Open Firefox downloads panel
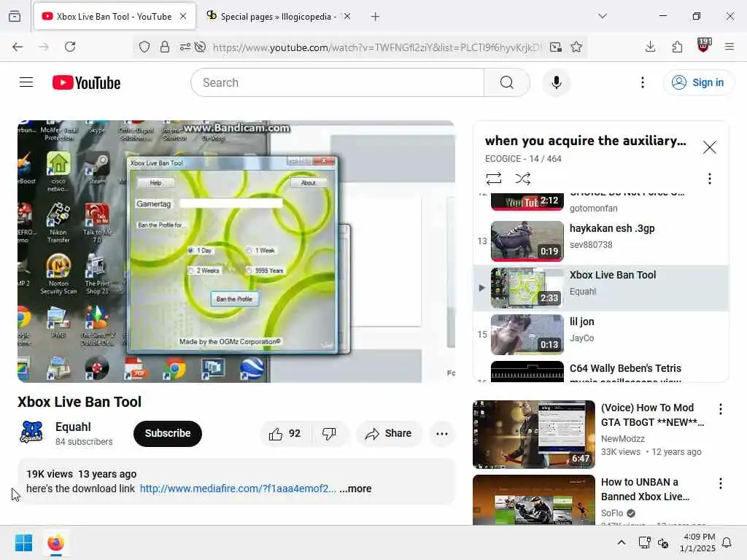 pyautogui.click(x=650, y=47)
